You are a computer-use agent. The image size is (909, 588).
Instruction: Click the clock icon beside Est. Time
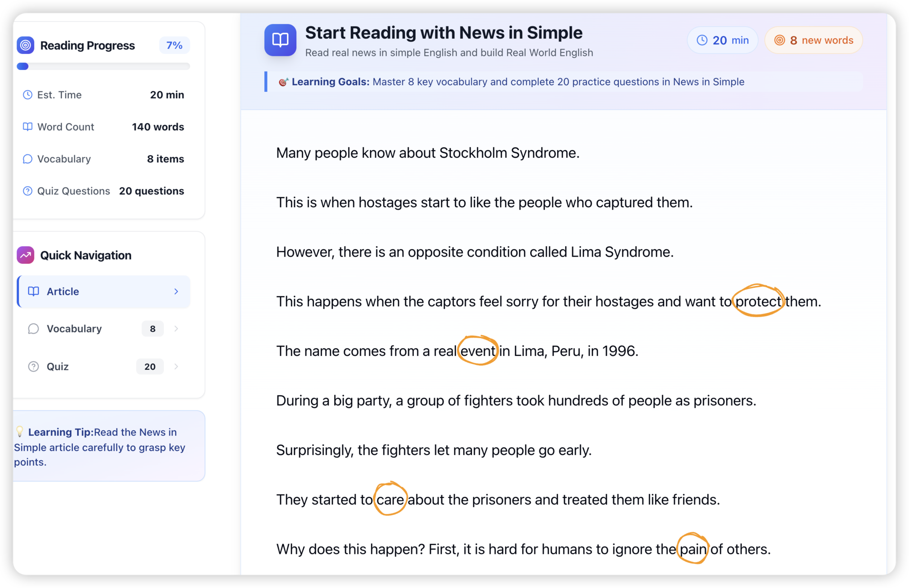27,95
